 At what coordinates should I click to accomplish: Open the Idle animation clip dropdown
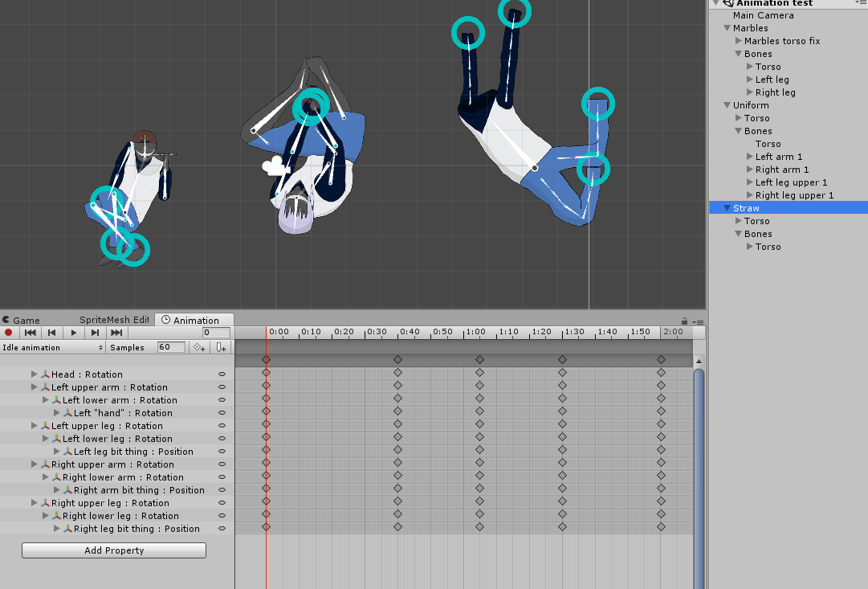[52, 347]
